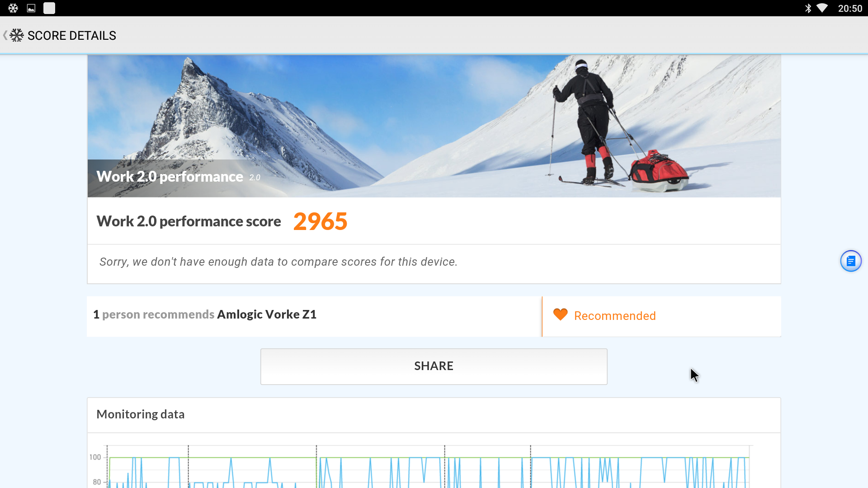Click the 2965 score value

pos(320,221)
